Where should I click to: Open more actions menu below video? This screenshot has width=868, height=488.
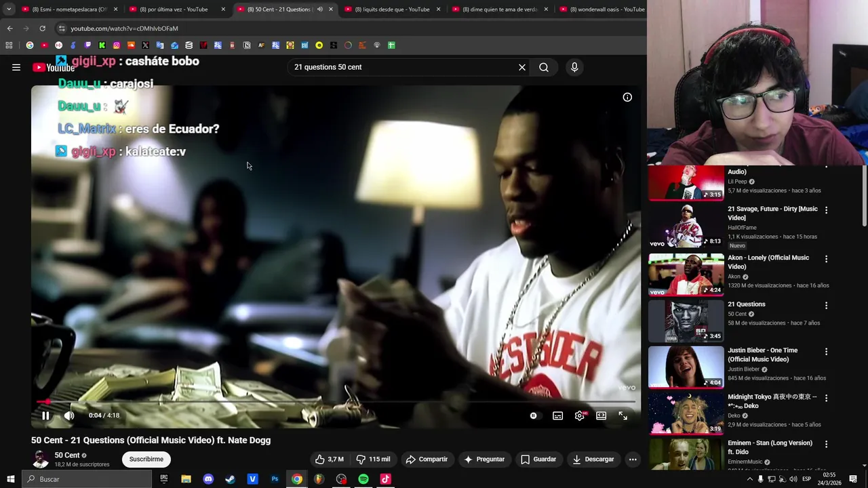click(633, 459)
